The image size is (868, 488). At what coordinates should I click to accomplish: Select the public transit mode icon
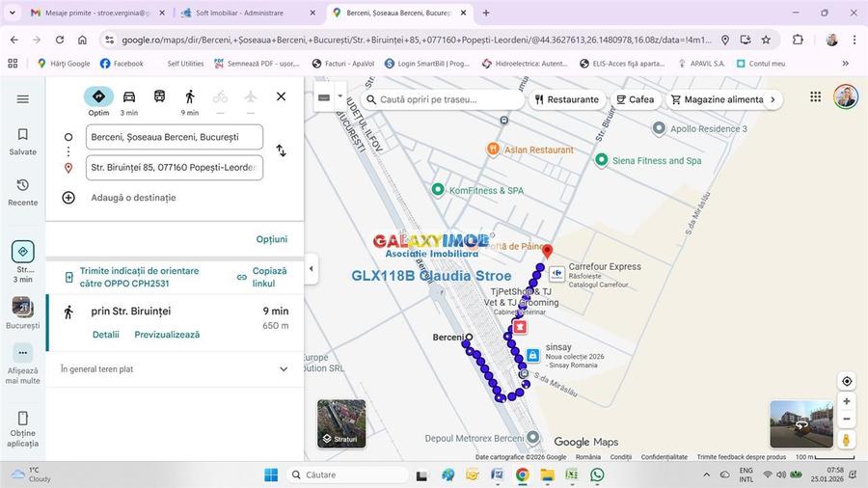(159, 97)
